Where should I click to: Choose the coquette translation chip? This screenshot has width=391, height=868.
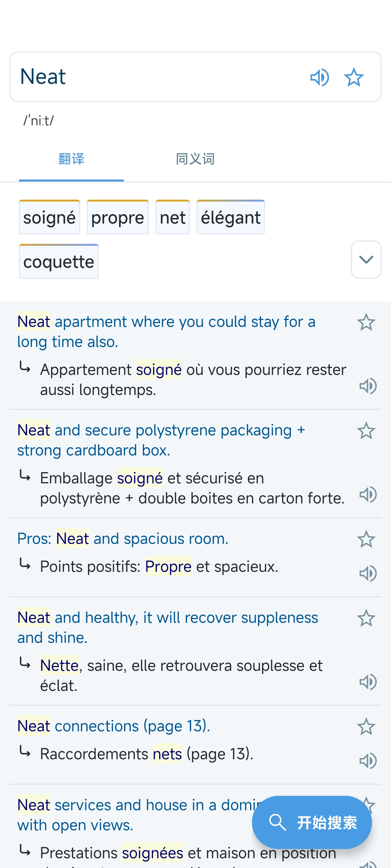coord(59,262)
